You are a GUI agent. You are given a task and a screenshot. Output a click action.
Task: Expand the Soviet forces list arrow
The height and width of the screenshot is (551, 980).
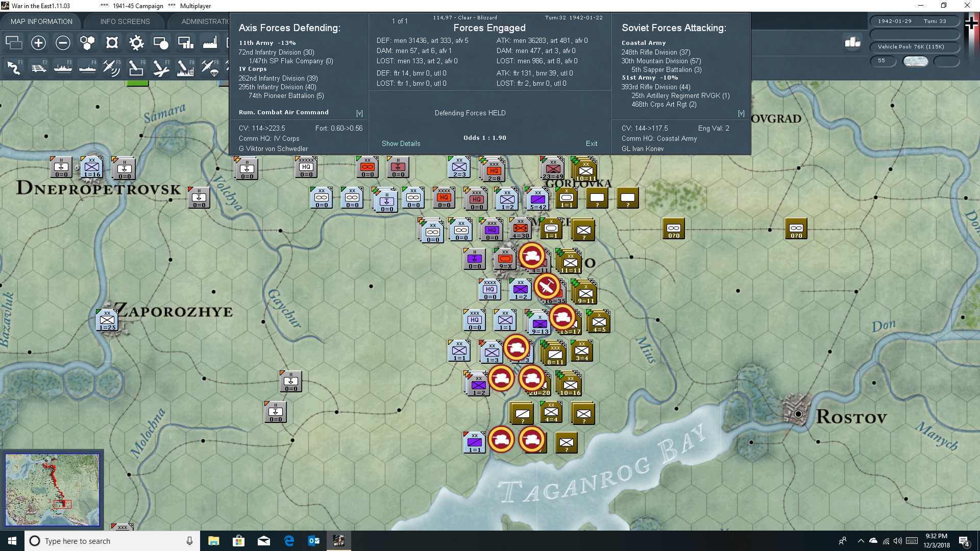741,113
